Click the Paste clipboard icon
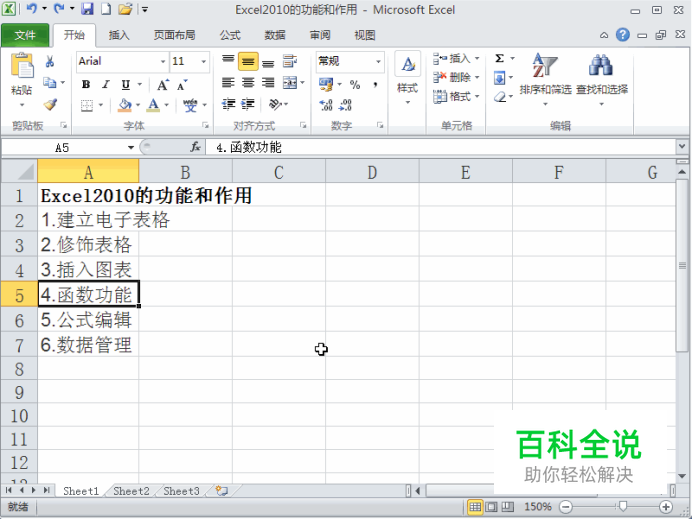Viewport: 692px width, 519px height. click(x=22, y=66)
